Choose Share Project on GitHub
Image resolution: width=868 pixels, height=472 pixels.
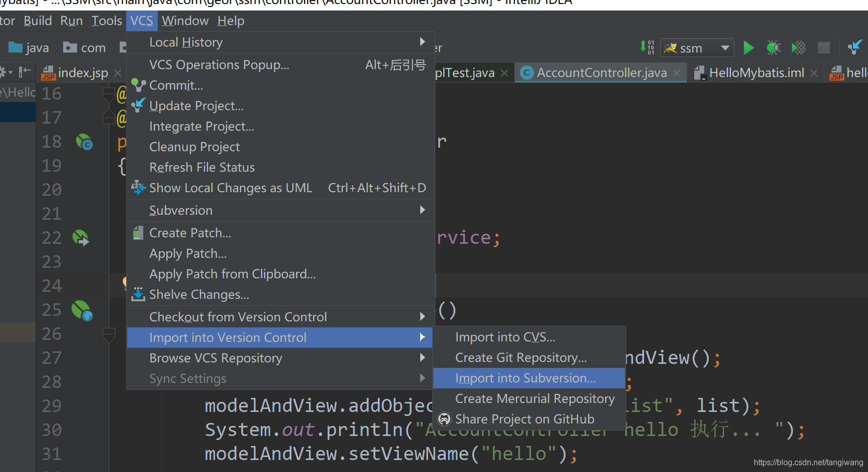click(x=529, y=419)
